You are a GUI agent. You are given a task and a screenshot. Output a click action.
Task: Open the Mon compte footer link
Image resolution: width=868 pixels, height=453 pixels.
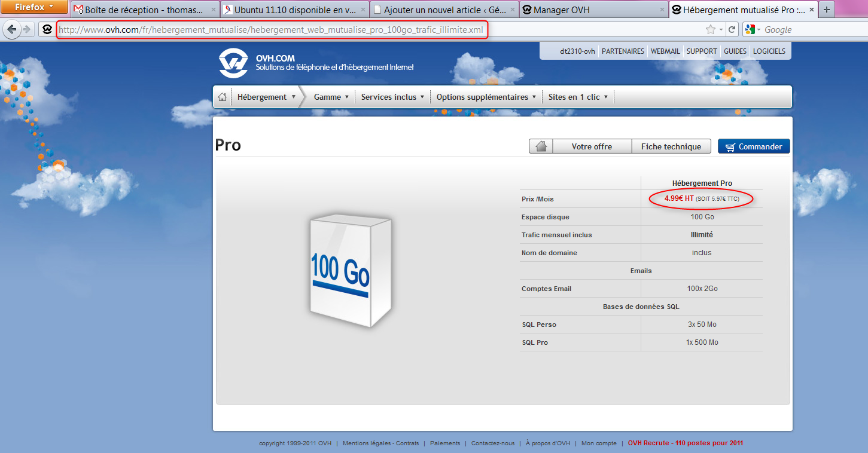[x=599, y=443]
